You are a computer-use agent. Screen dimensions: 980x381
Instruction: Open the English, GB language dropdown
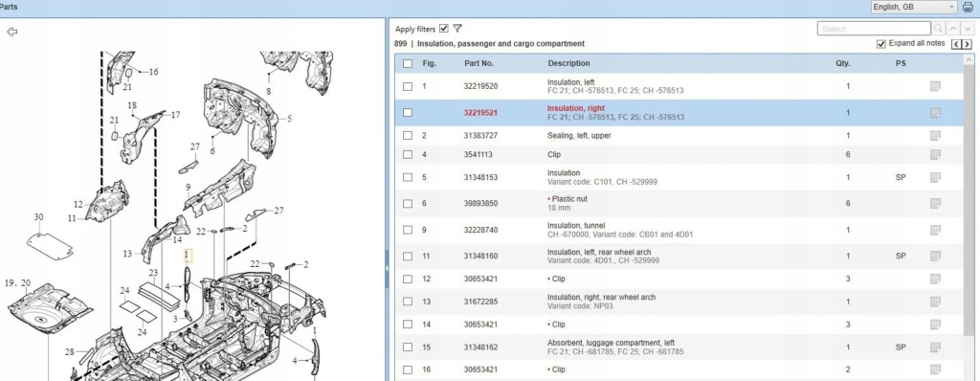coord(914,7)
